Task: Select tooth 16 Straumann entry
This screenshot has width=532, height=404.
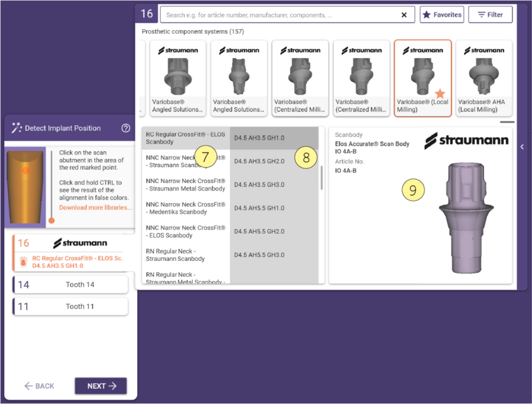Action: [x=70, y=253]
